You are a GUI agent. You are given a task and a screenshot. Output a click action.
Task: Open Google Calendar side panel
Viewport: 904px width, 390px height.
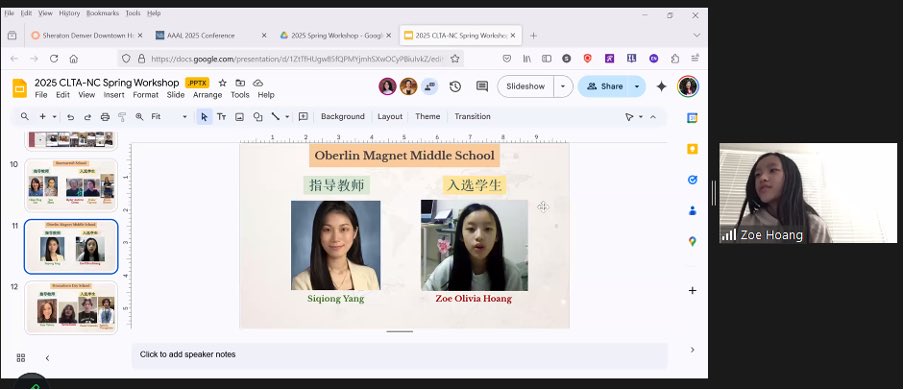[x=692, y=118]
